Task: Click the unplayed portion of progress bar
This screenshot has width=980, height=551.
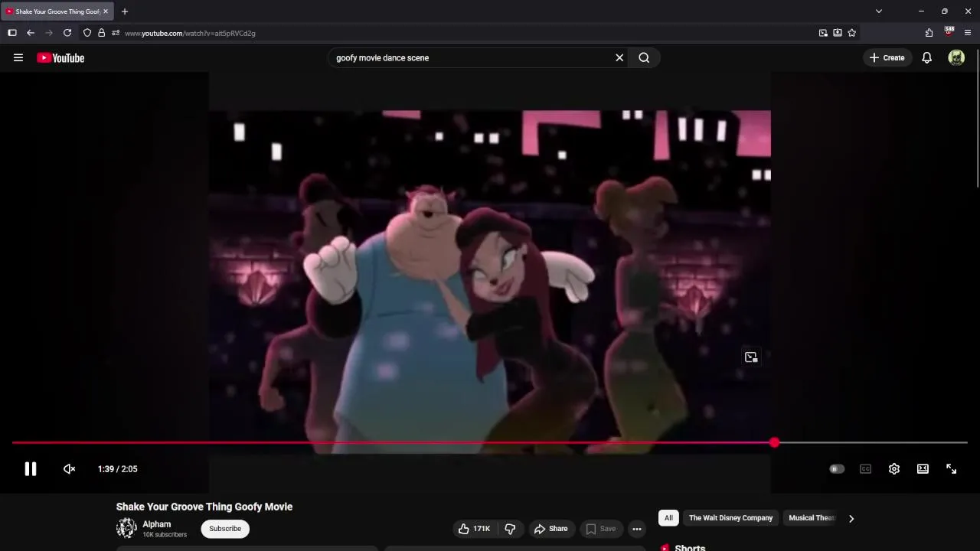Action: [x=874, y=442]
